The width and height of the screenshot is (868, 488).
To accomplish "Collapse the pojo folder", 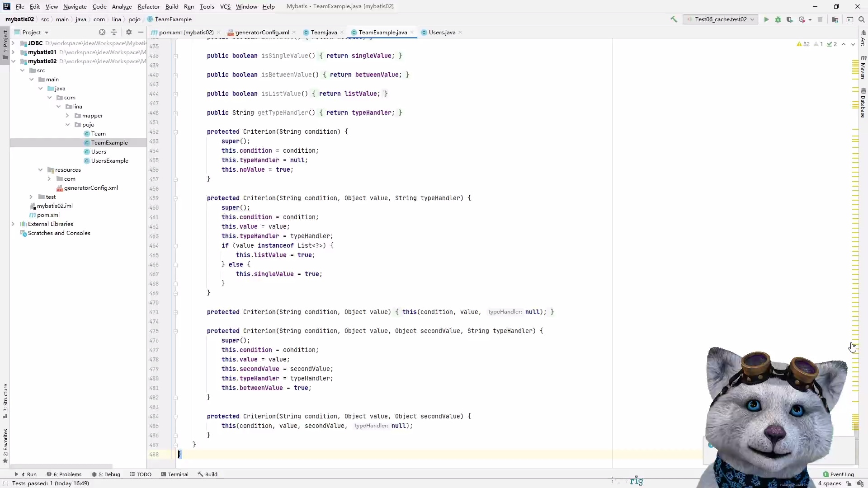I will (67, 125).
